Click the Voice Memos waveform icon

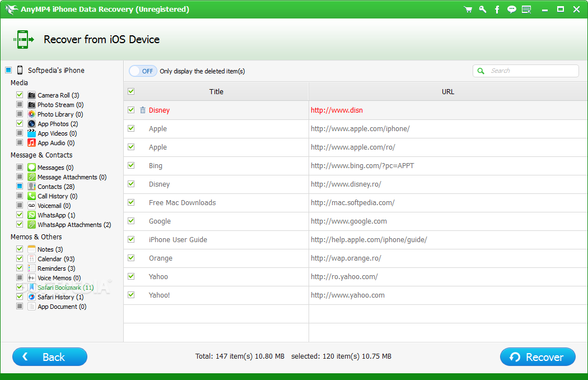click(x=31, y=278)
